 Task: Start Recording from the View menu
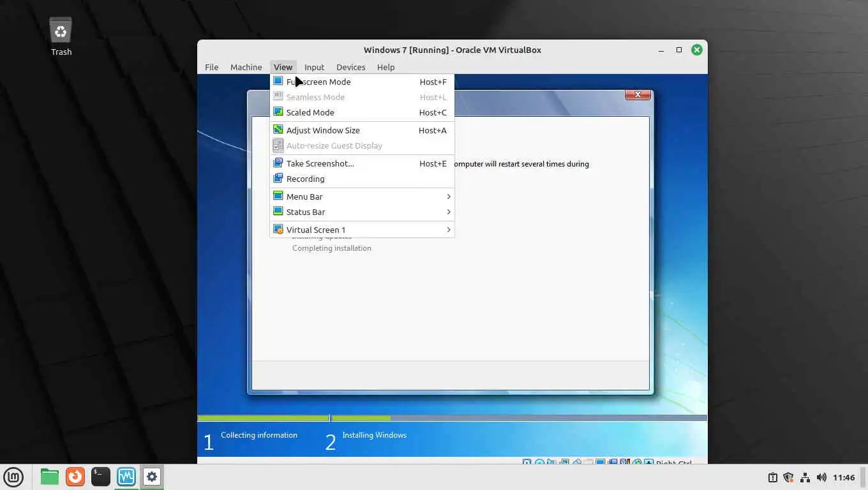coord(362,179)
